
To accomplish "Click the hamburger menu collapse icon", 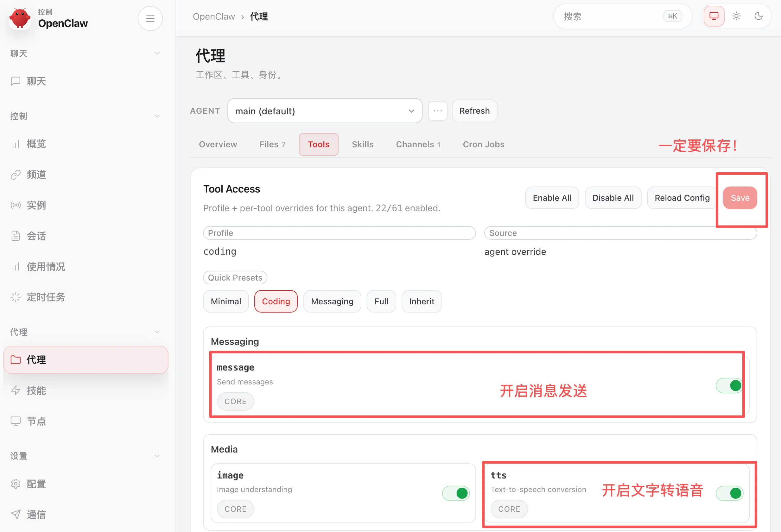I will (150, 18).
